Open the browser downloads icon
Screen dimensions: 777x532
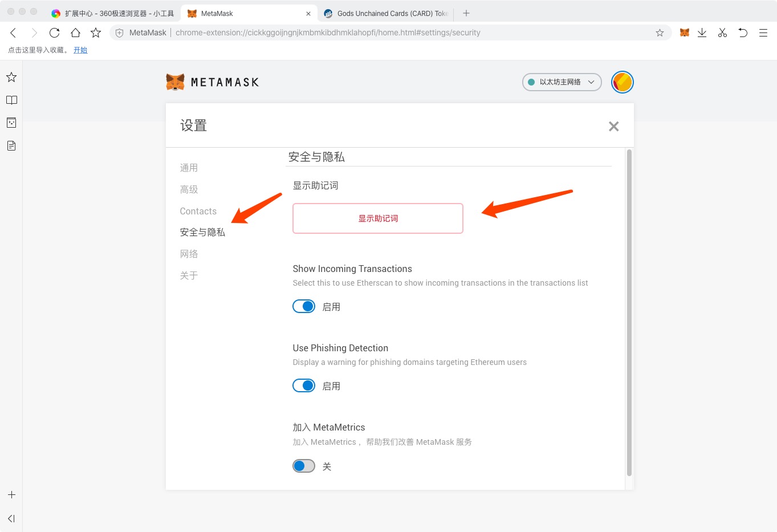click(x=702, y=33)
